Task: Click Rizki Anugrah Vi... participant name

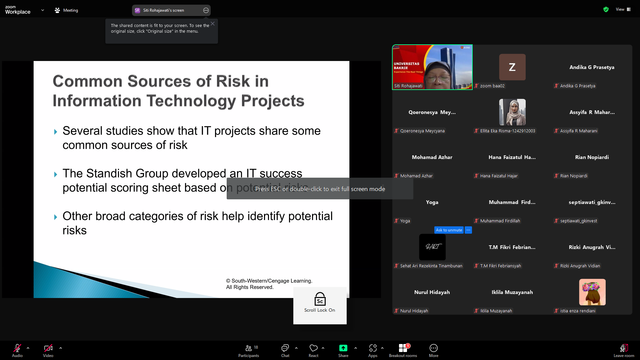Action: click(592, 247)
